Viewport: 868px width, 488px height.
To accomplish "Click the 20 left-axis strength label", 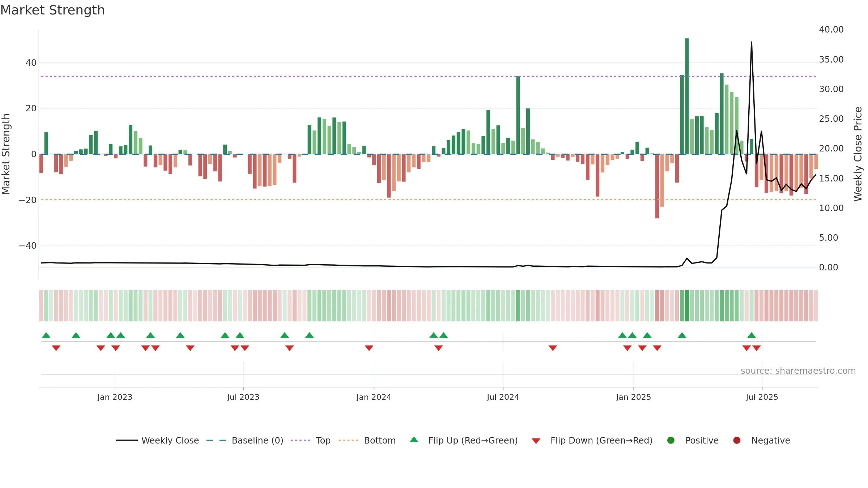I will coord(31,108).
